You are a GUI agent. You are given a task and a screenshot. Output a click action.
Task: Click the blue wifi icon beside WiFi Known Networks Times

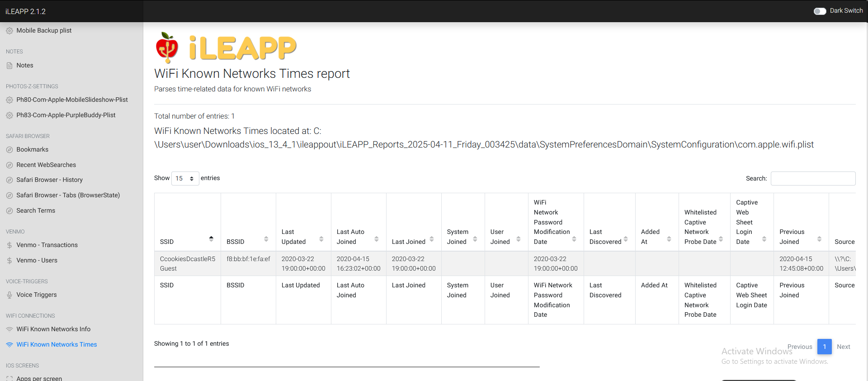click(9, 345)
